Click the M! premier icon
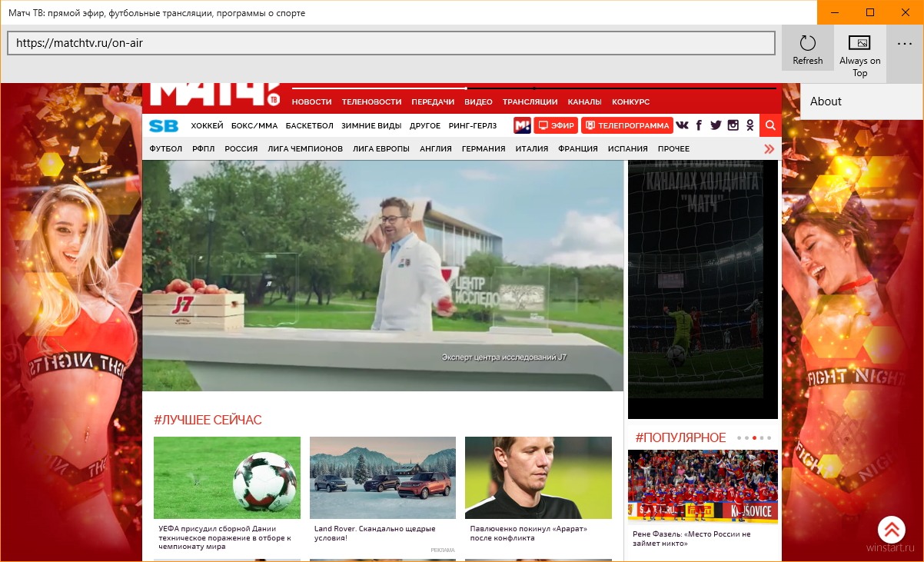The image size is (924, 562). coord(522,125)
